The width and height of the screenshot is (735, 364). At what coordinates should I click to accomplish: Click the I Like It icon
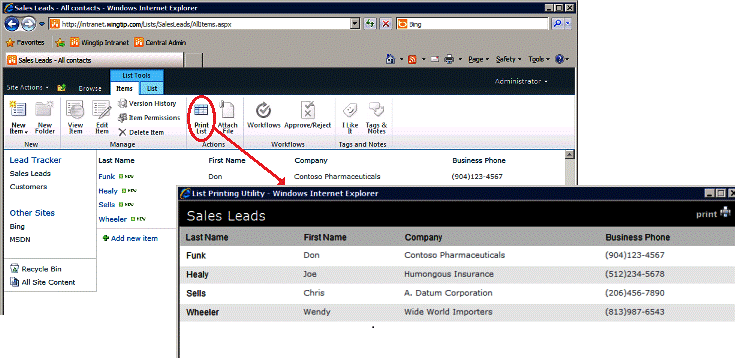pos(350,111)
